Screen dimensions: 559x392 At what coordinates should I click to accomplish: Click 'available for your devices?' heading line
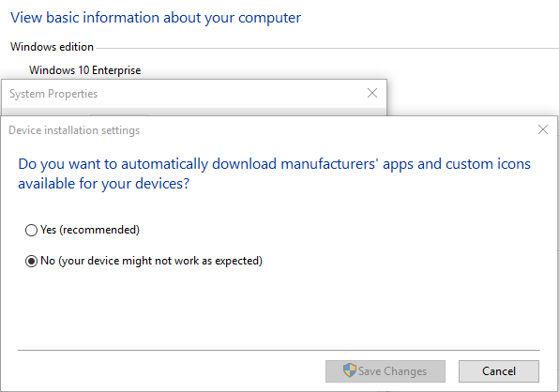coord(104,184)
